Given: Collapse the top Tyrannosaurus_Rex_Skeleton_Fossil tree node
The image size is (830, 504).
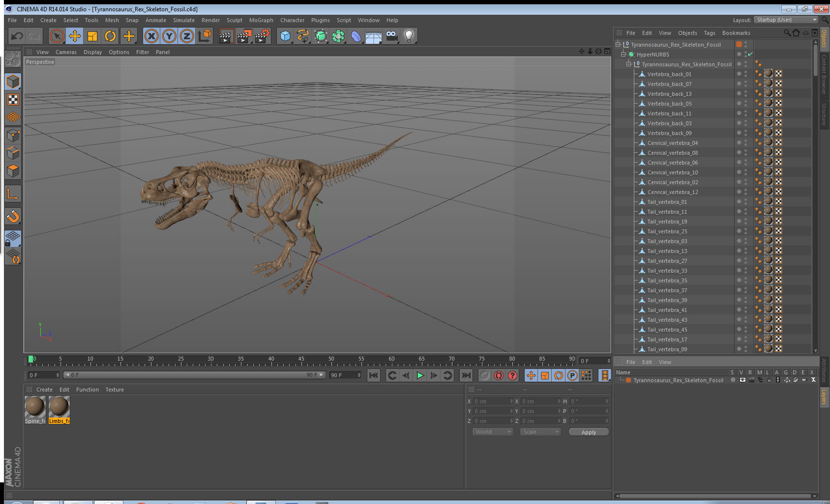Looking at the screenshot, I should coord(618,44).
